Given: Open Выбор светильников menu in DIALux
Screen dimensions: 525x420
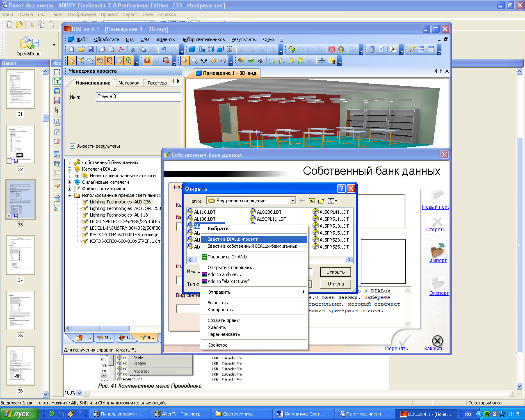Looking at the screenshot, I should [203, 39].
